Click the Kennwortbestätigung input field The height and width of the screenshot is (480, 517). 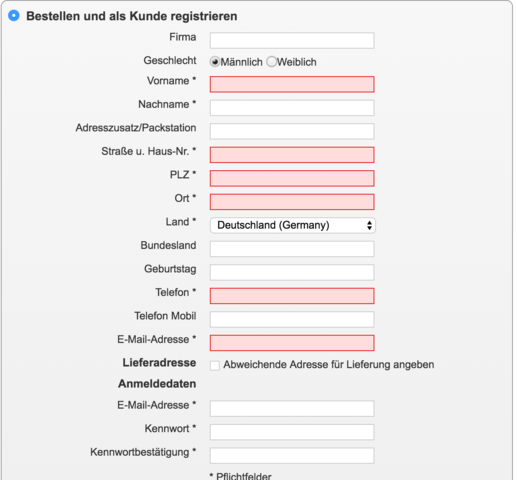click(x=292, y=456)
